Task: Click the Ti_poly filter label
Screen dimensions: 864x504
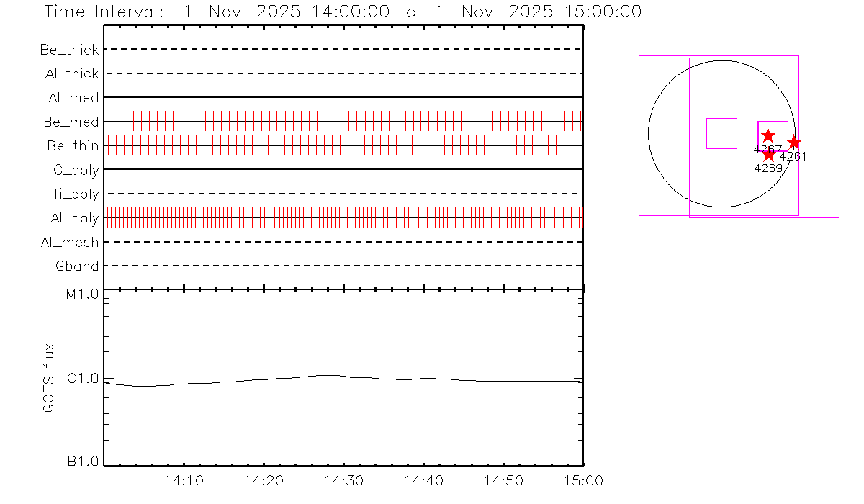Action: coord(75,194)
